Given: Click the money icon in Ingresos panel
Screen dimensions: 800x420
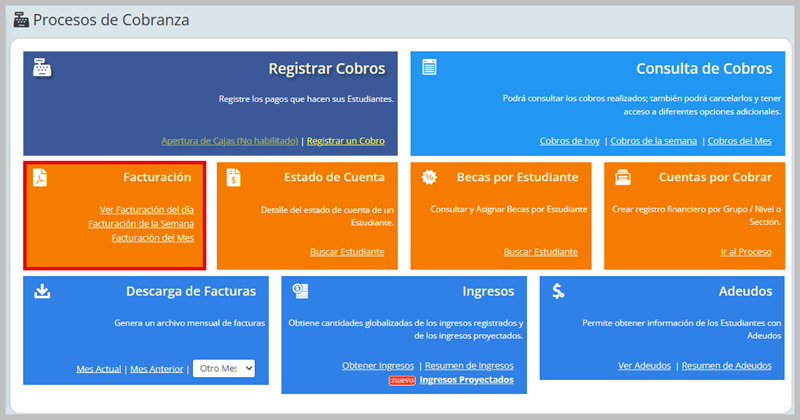Looking at the screenshot, I should pyautogui.click(x=300, y=291).
